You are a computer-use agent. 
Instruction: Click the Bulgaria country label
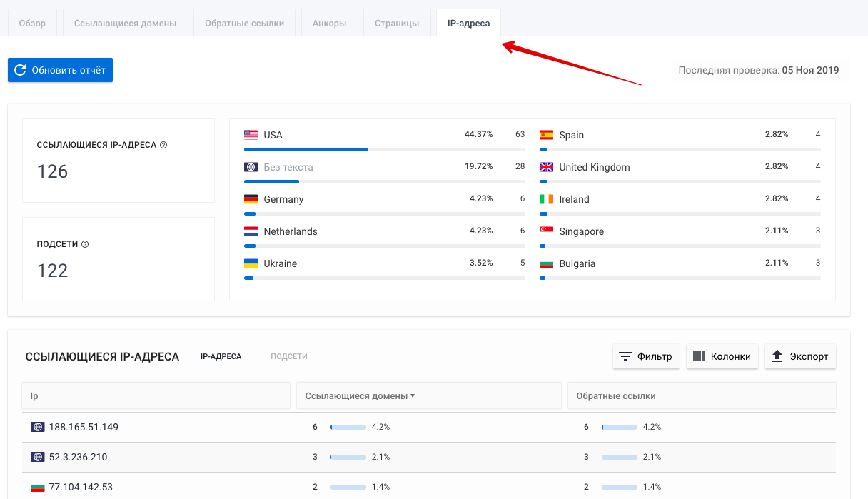coord(577,263)
